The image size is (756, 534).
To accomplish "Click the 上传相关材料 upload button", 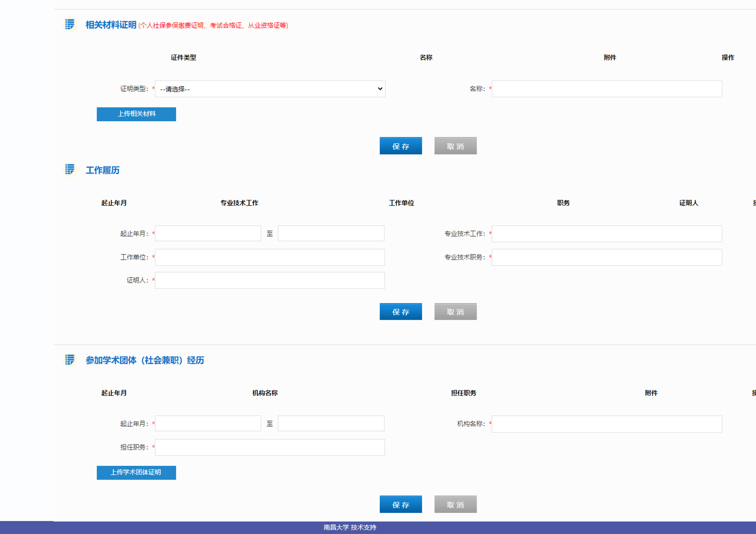I will coord(136,114).
